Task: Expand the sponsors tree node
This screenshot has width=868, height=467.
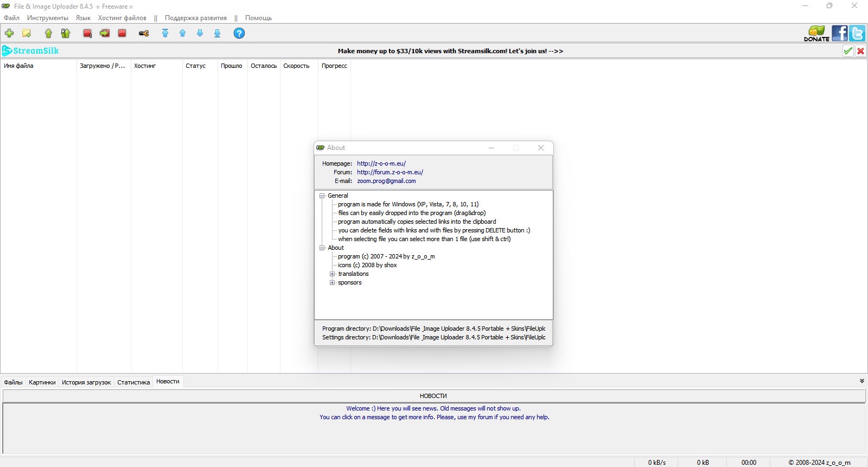Action: tap(333, 282)
